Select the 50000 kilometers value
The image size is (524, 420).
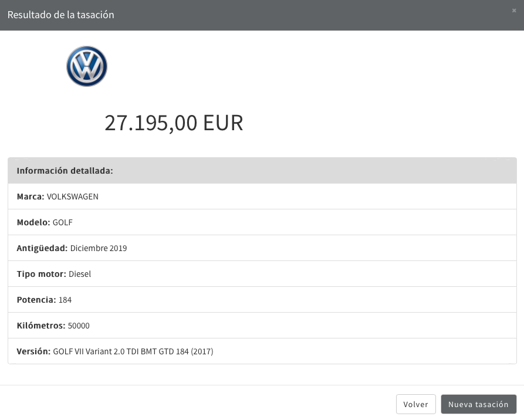click(x=79, y=326)
